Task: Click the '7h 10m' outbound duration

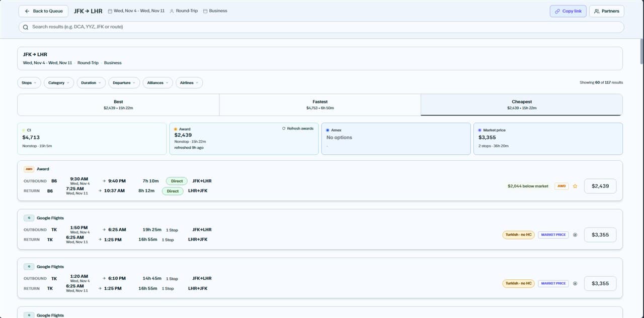Action: click(x=150, y=181)
